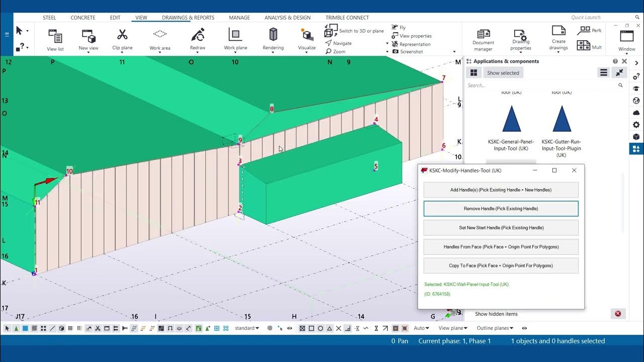Open the ANALYSIS & DESIGN tab
Viewport: 644px width, 362px height.
click(288, 18)
